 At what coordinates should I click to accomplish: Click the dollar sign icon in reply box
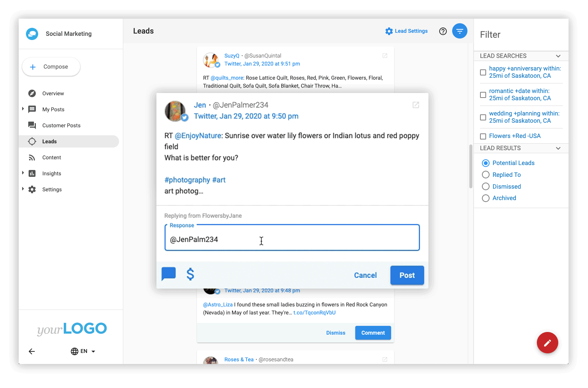pos(190,274)
